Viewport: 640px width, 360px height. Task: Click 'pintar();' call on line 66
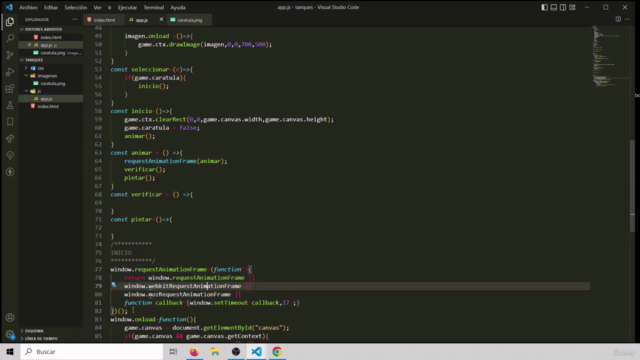pos(139,178)
